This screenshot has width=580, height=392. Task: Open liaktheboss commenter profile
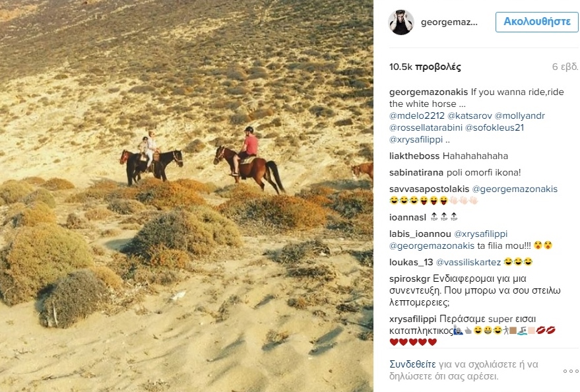click(x=414, y=156)
